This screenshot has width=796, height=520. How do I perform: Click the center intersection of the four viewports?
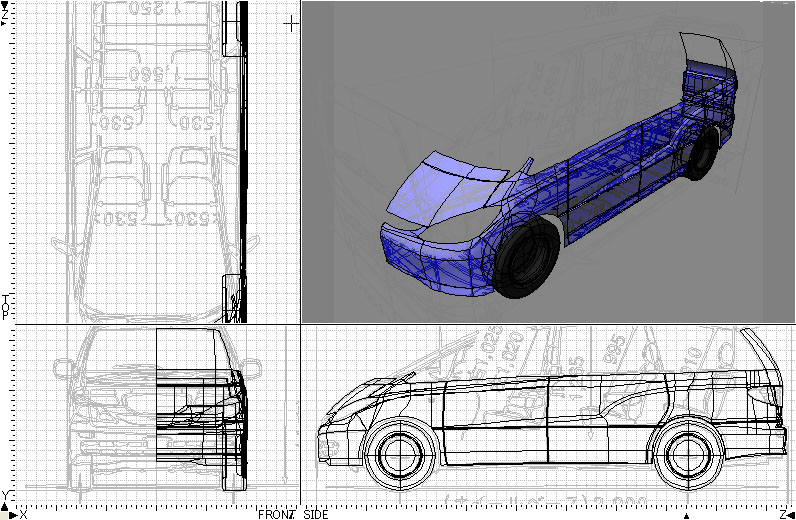pyautogui.click(x=301, y=324)
